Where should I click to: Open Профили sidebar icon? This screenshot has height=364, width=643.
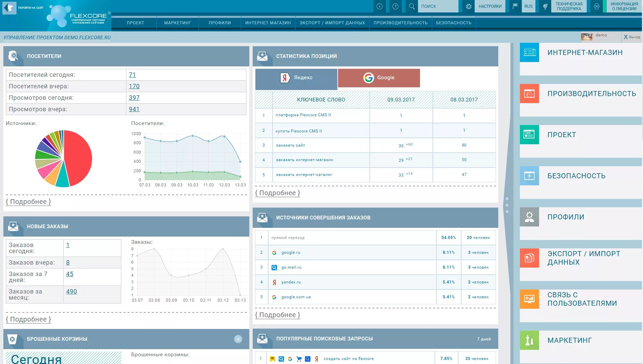coord(529,217)
